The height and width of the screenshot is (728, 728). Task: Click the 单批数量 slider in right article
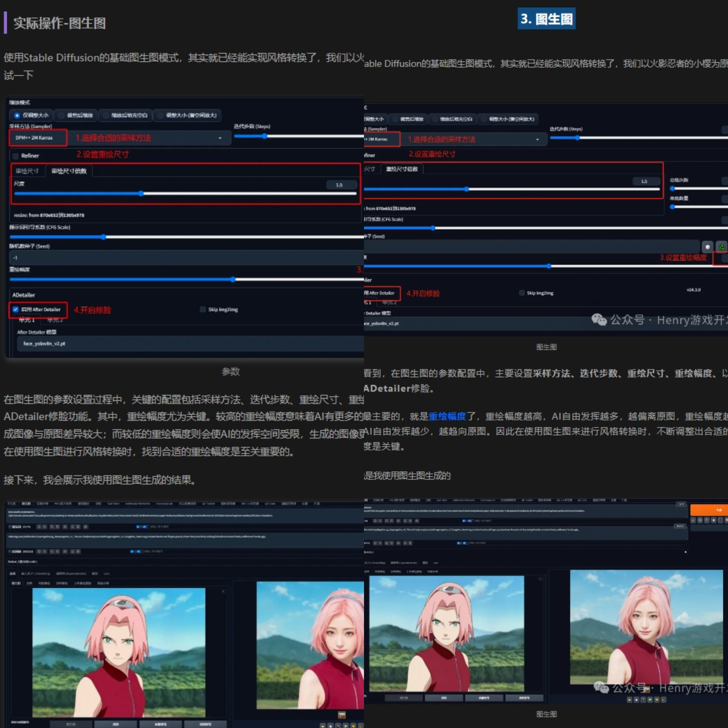click(699, 206)
